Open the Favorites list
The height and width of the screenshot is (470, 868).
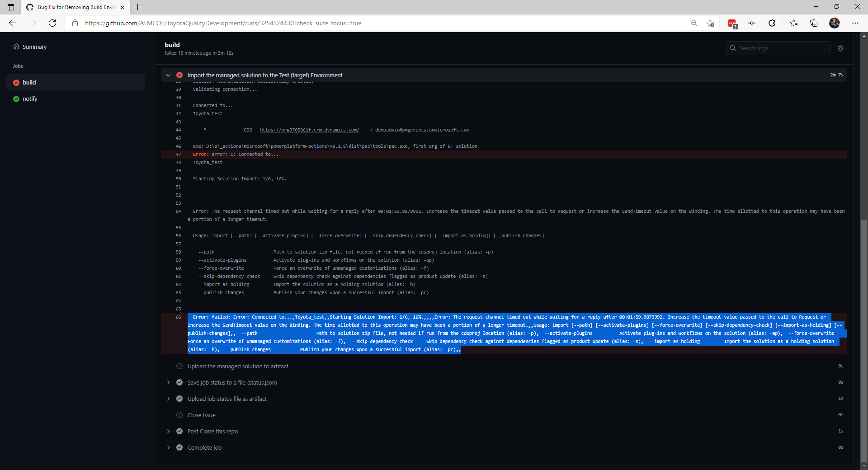click(794, 23)
